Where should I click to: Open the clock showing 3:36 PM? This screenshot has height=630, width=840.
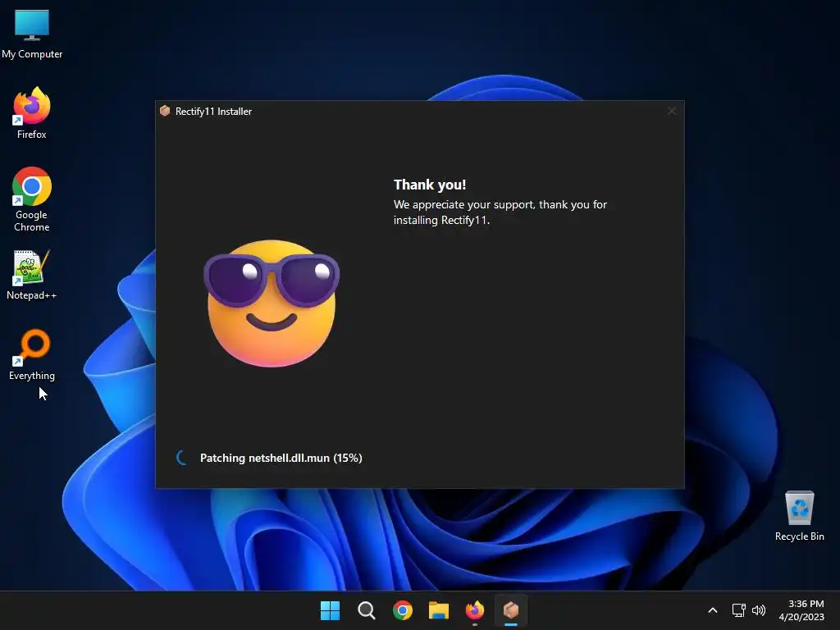[x=806, y=604]
